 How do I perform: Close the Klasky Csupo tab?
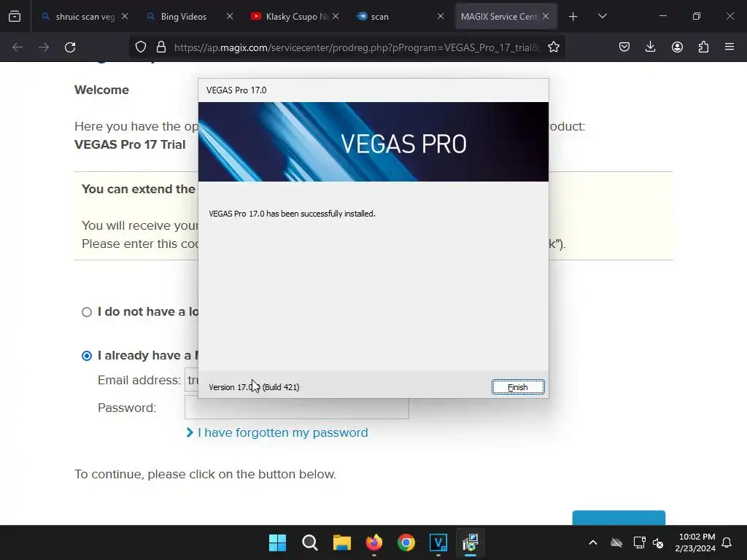click(336, 16)
